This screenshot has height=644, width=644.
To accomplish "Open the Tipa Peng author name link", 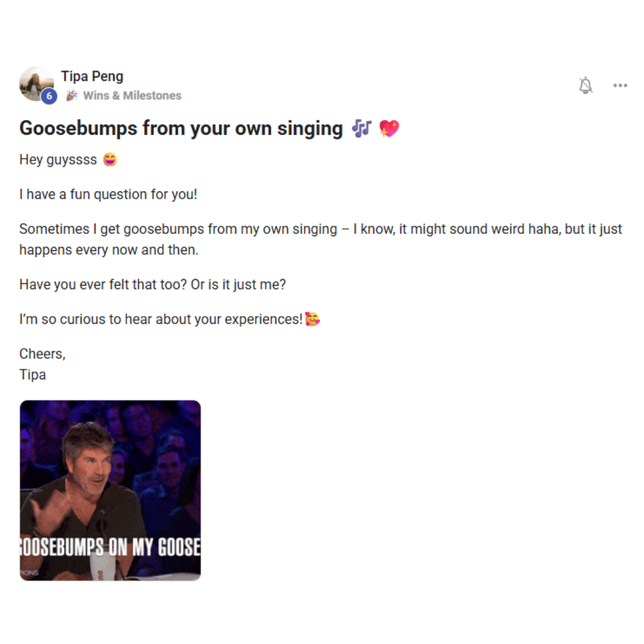I will (x=92, y=76).
